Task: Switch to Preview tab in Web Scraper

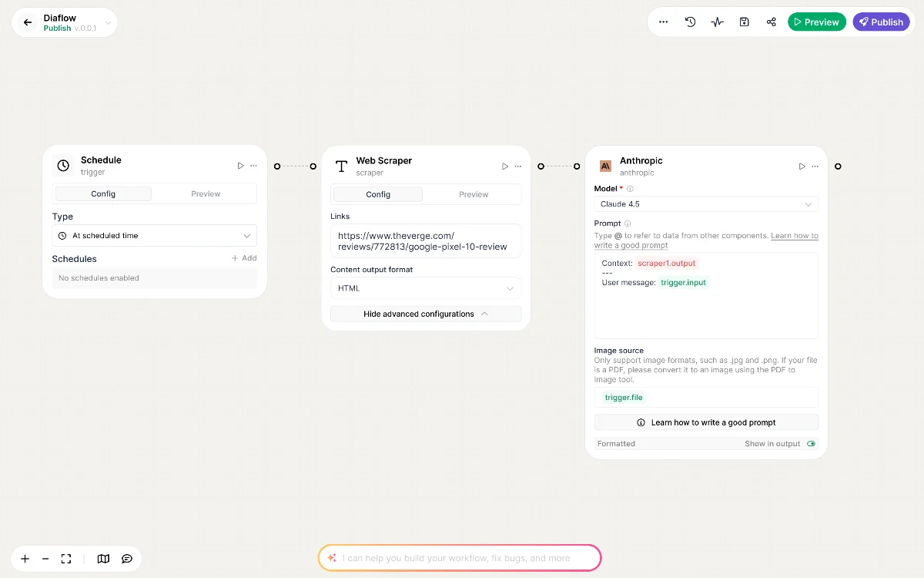Action: [x=474, y=194]
